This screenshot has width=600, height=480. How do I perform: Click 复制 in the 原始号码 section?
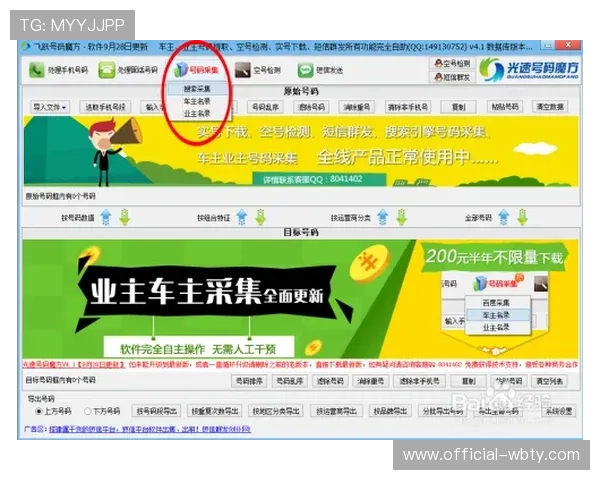click(x=458, y=107)
